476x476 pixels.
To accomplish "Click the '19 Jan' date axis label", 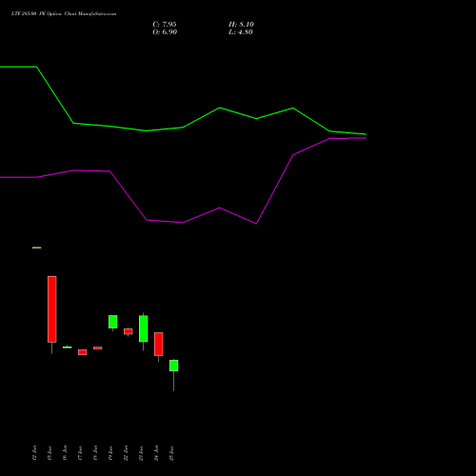I will [x=110, y=453].
